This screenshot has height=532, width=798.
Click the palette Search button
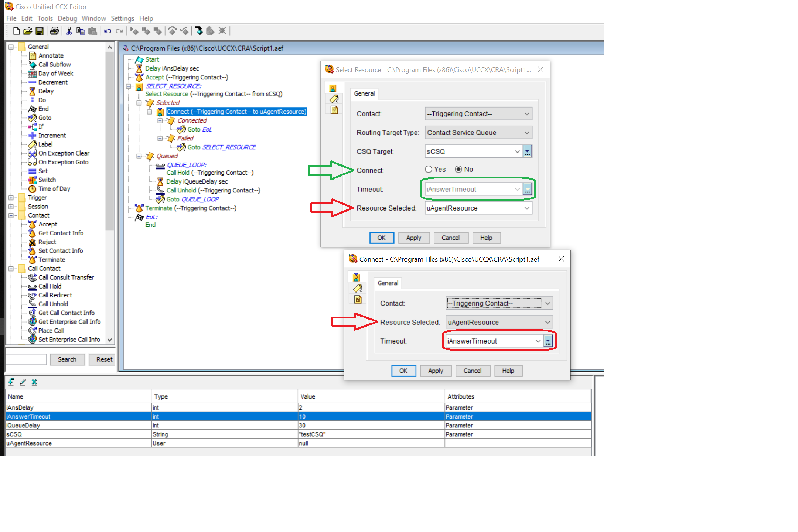point(67,359)
